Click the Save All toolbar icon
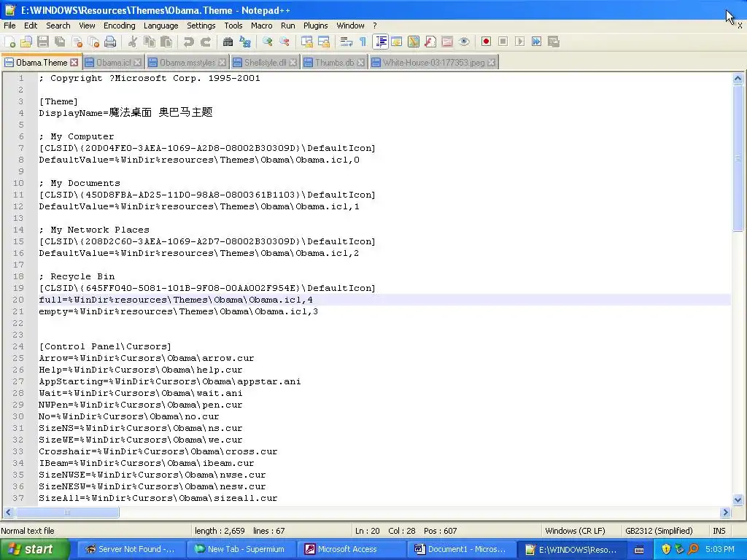This screenshot has height=560, width=747. 60,42
